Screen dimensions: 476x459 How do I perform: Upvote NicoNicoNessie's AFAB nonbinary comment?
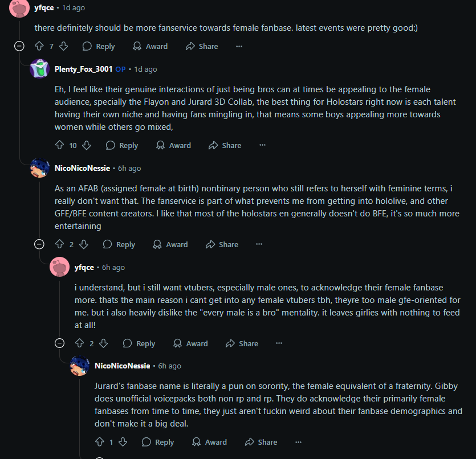pyautogui.click(x=59, y=244)
